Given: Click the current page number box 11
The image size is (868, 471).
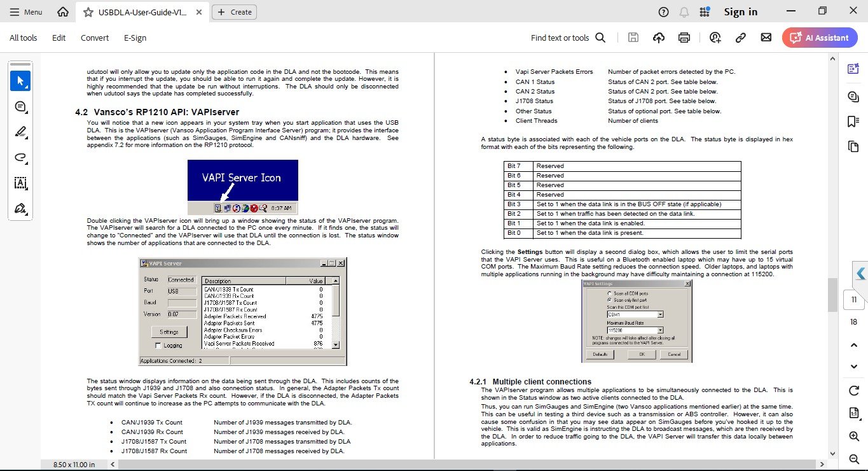Looking at the screenshot, I should [854, 300].
